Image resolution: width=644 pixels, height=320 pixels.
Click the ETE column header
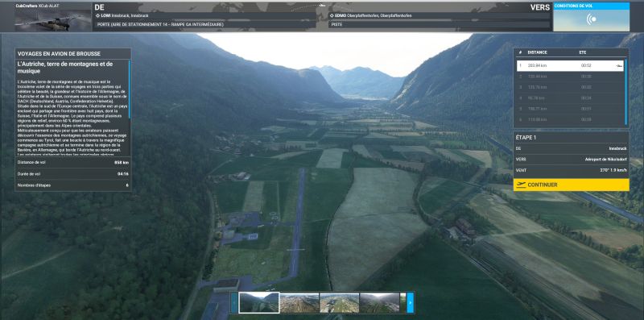[582, 52]
